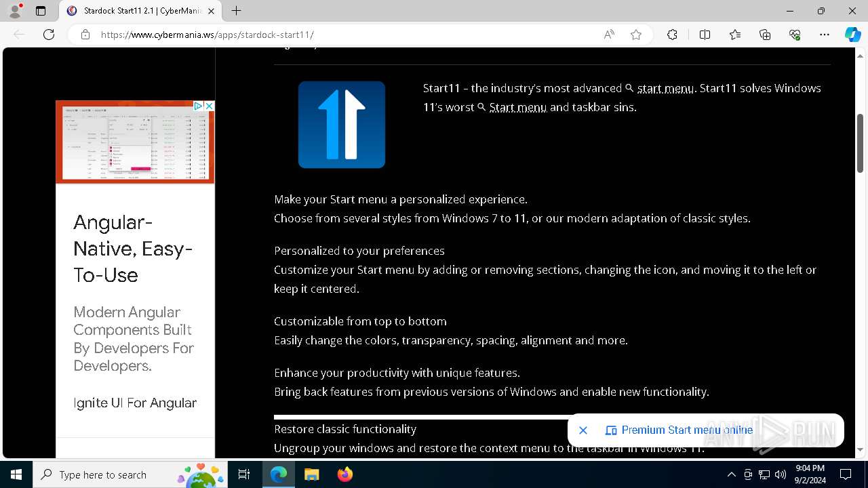This screenshot has width=868, height=488.
Task: Close the Angular ad with its X
Action: [209, 106]
